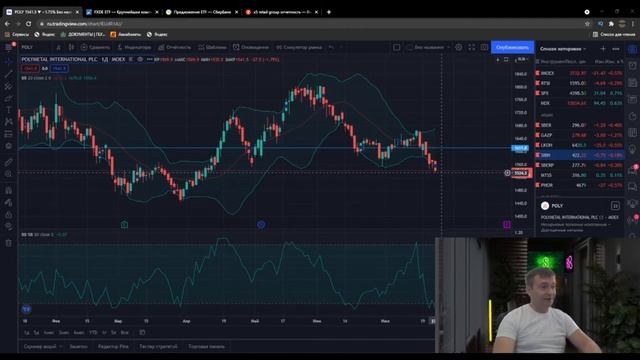Open the patterns tool in left toolbar

tap(8, 122)
